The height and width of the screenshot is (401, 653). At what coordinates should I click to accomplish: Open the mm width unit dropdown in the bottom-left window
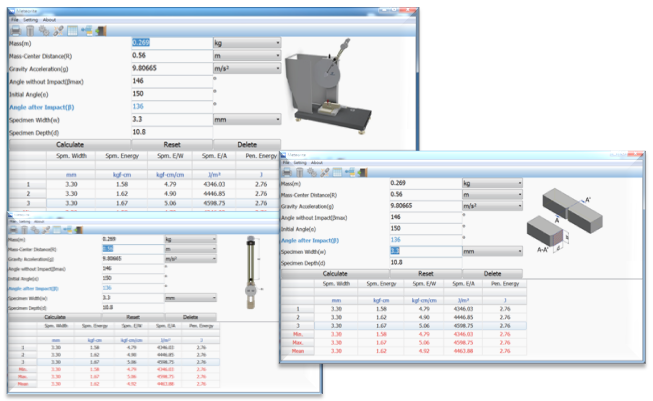(x=190, y=298)
